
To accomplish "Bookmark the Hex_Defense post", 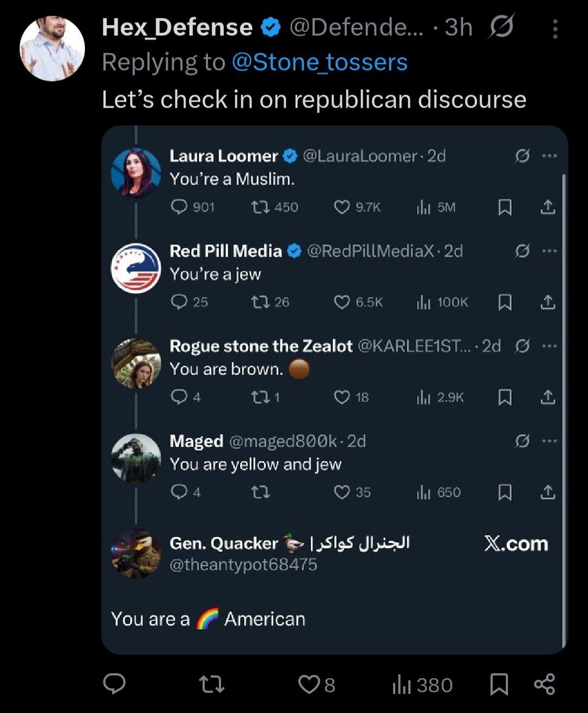I will (499, 684).
